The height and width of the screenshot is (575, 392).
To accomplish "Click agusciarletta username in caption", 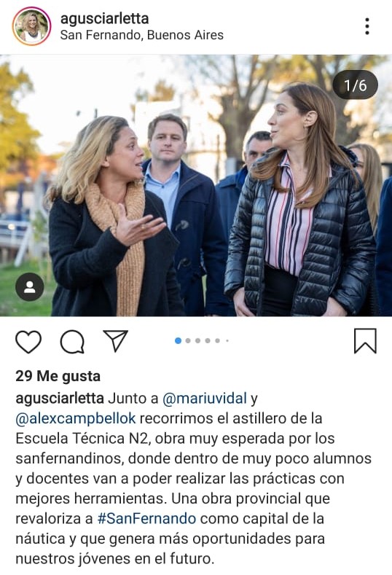I will pyautogui.click(x=60, y=399).
